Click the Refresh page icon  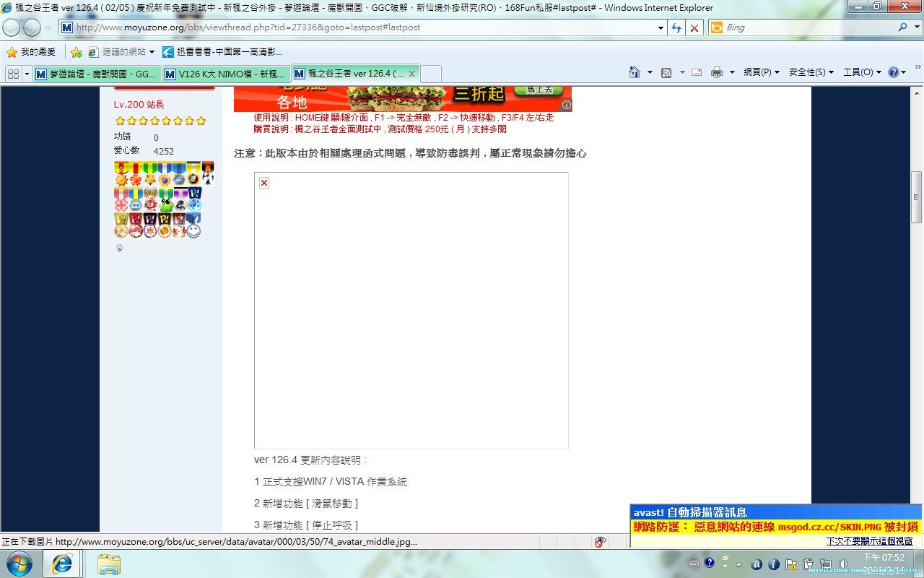[676, 27]
